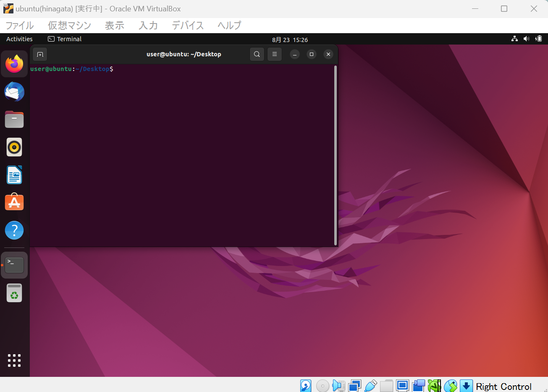This screenshot has height=392, width=548.
Task: Open the terminal search
Action: coord(257,54)
